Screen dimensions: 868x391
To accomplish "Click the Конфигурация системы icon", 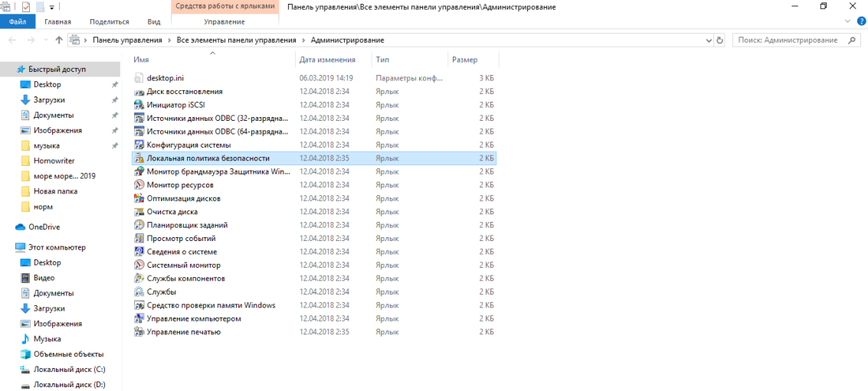I will click(139, 145).
